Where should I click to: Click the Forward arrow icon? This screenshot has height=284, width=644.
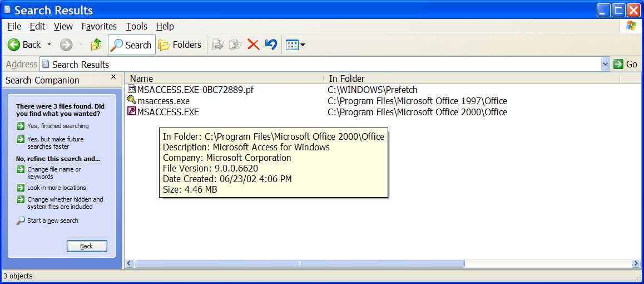click(x=66, y=45)
